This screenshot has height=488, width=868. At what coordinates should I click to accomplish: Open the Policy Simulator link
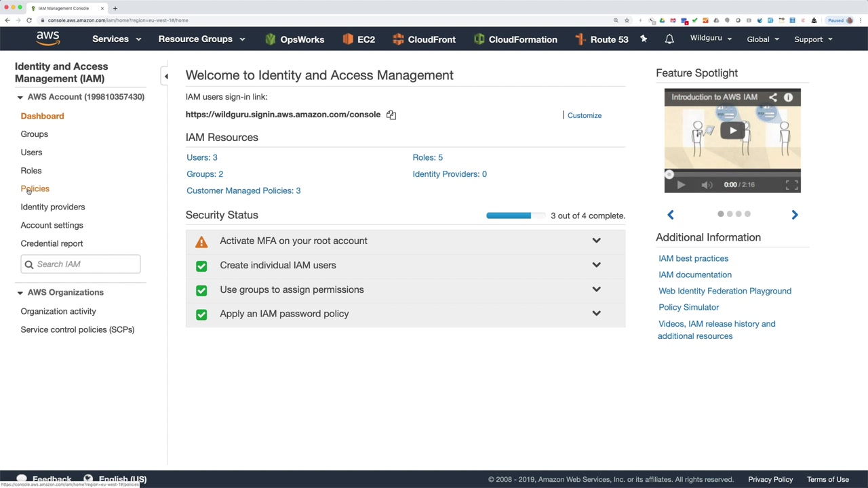click(688, 308)
